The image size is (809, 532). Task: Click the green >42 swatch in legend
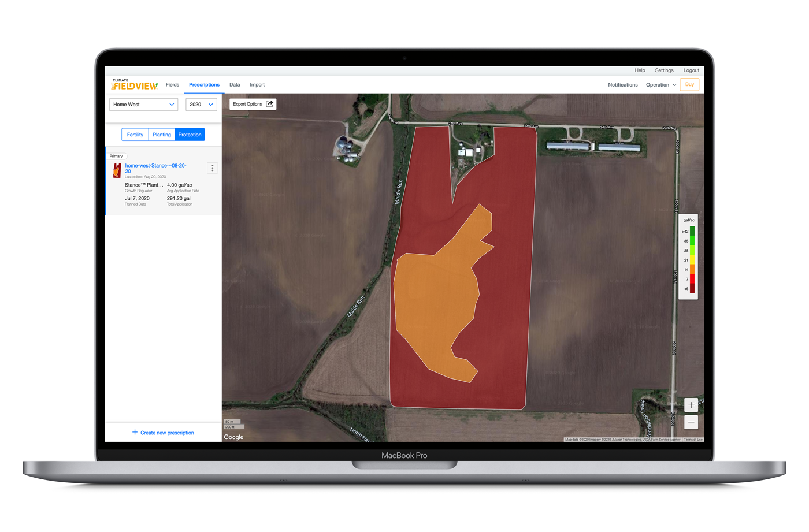[692, 231]
